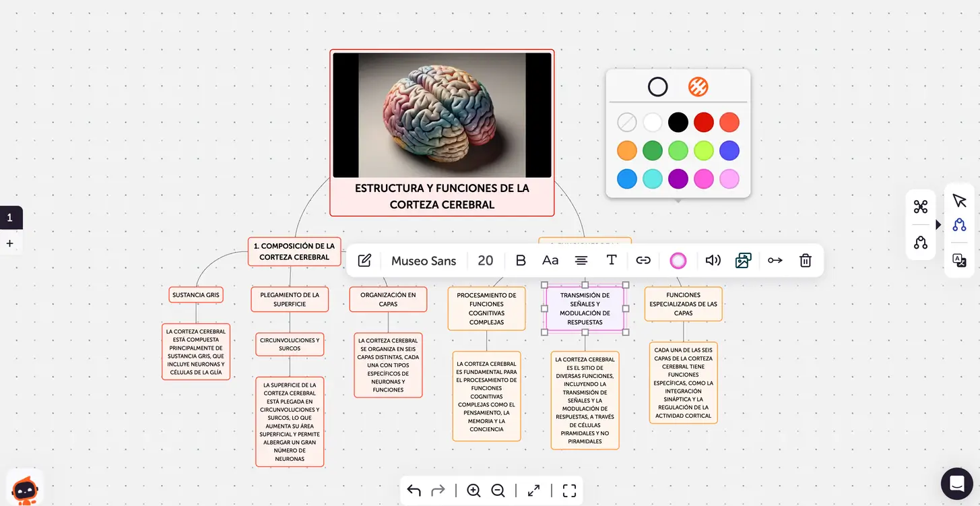The height and width of the screenshot is (506, 980).
Task: Open the chat bubble in the bottom right
Action: (957, 484)
